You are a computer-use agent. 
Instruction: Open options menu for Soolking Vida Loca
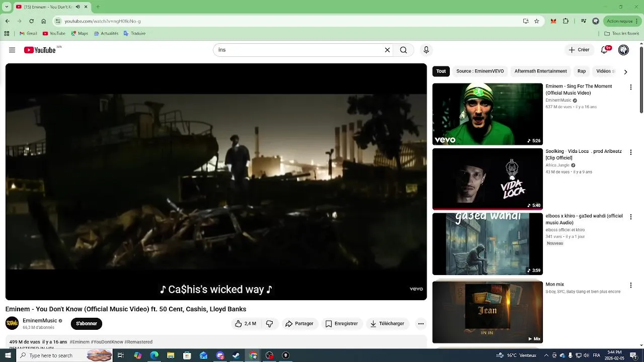tap(630, 152)
